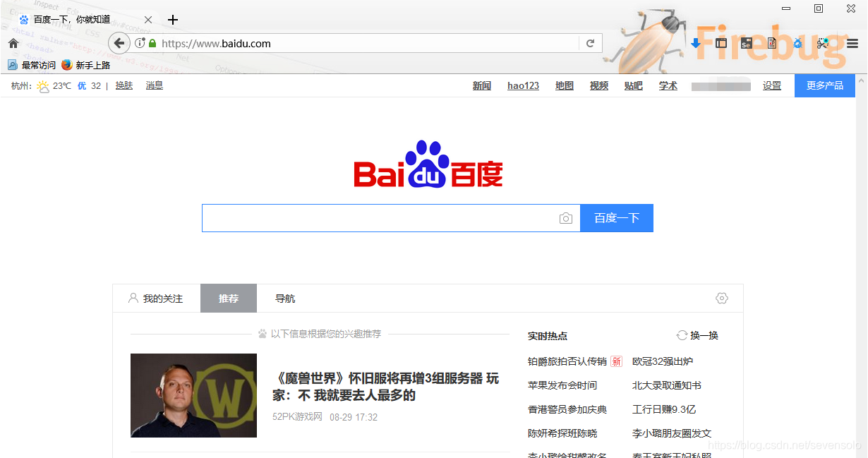Click the save-as-PDF toolbar icon
The image size is (868, 458).
coord(771,43)
